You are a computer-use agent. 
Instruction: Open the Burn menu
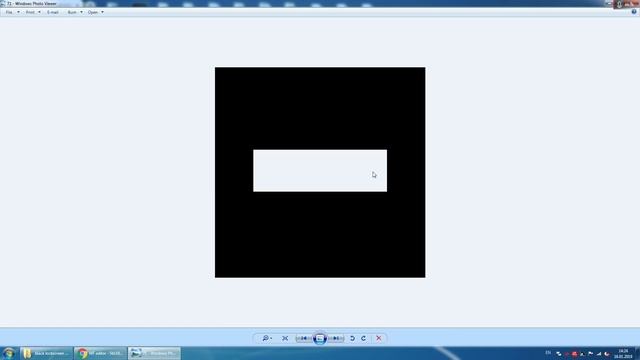coord(75,12)
